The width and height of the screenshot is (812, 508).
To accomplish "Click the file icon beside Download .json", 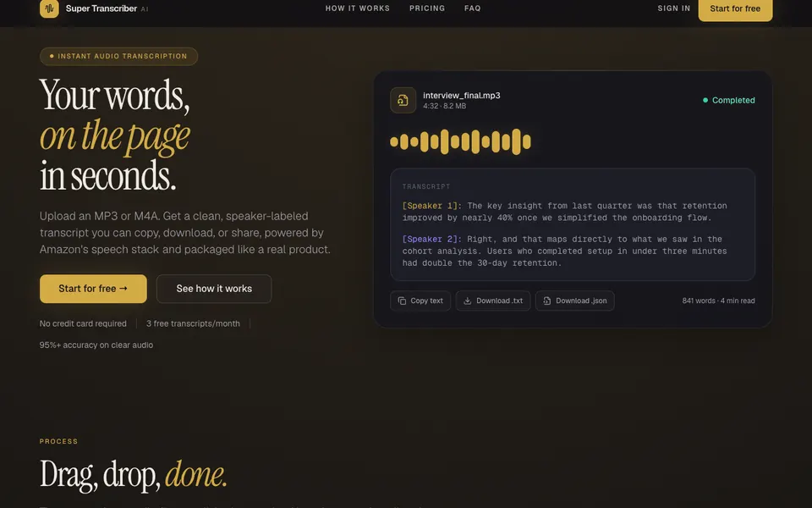I will (x=547, y=301).
